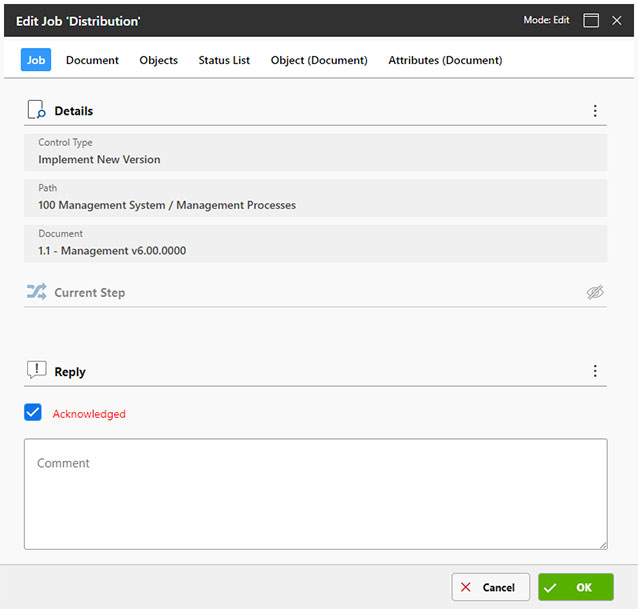Click the Details magnifier document icon

pyautogui.click(x=36, y=110)
